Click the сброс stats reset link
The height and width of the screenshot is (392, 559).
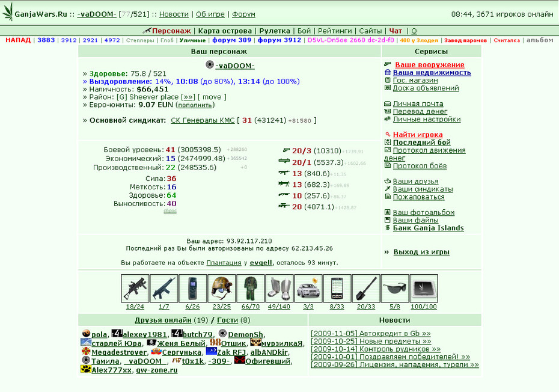point(170,211)
